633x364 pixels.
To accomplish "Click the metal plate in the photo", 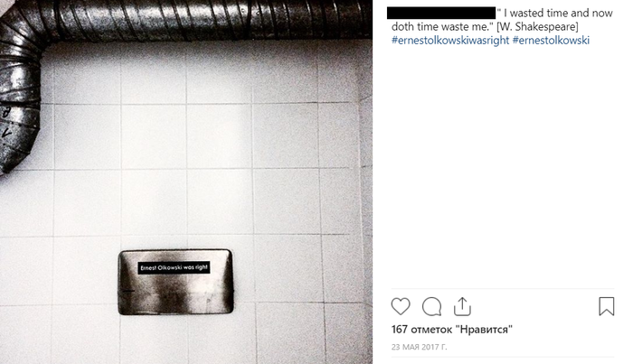I will (175, 282).
